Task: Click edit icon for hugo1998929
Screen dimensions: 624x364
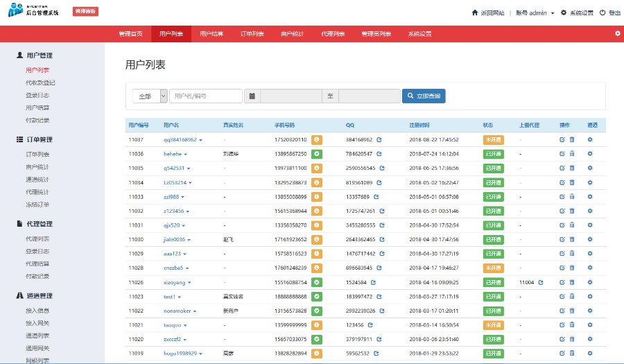Action: 562,354
